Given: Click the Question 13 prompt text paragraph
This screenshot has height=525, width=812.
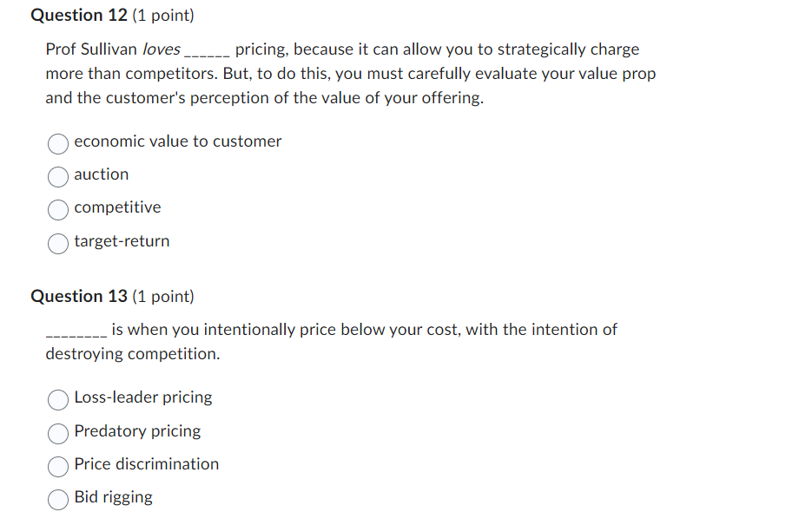Looking at the screenshot, I should [330, 341].
